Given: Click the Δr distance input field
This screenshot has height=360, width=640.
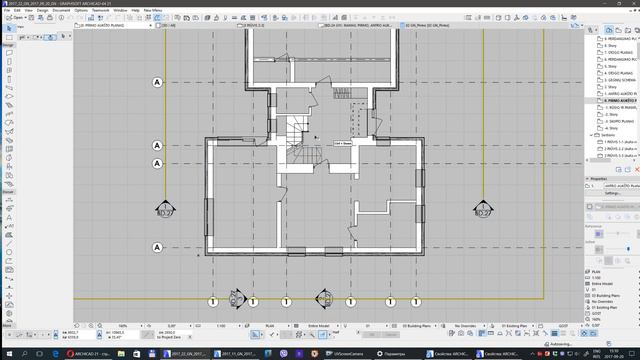Looking at the screenshot, I should tap(122, 333).
